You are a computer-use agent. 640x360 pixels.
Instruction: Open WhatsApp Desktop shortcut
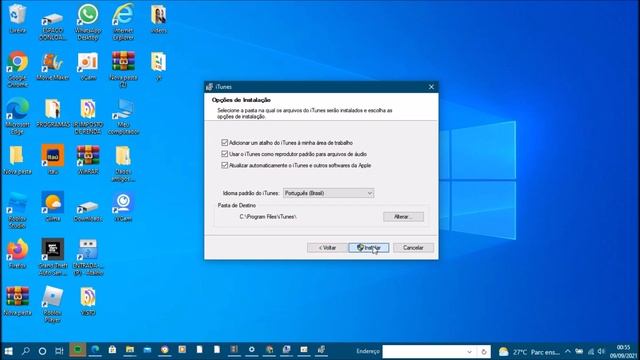click(x=88, y=22)
